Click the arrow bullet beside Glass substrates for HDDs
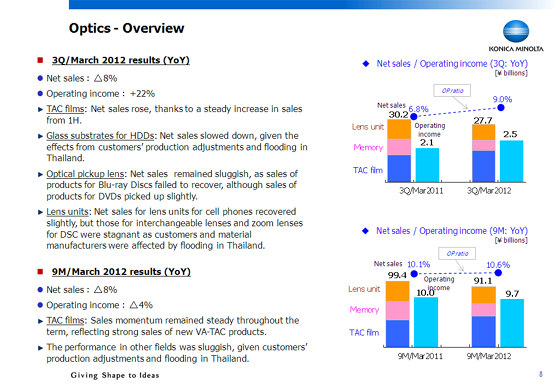Viewport: 560px width, 388px height. (40, 136)
